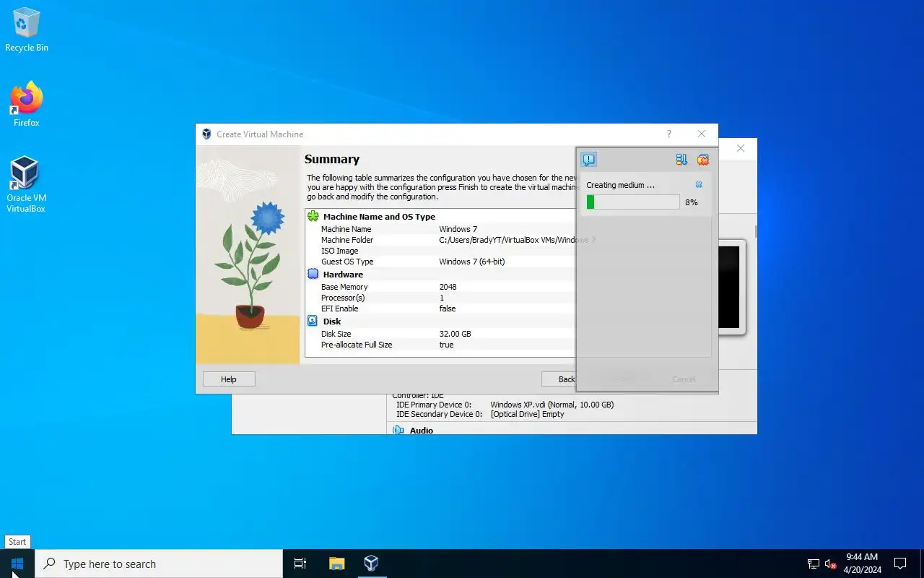Click the muted volume tray icon
This screenshot has height=578, width=924.
(x=830, y=564)
